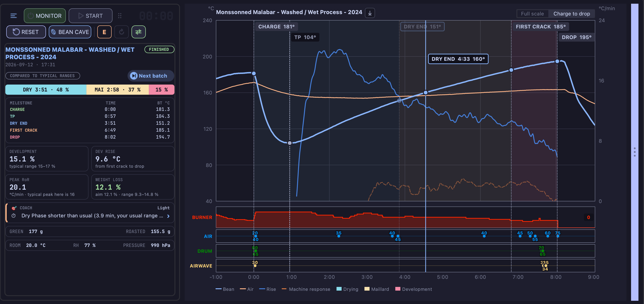Screen dimensions: 644x304
Task: Toggle the Maillard phase legend item
Action: 376,289
